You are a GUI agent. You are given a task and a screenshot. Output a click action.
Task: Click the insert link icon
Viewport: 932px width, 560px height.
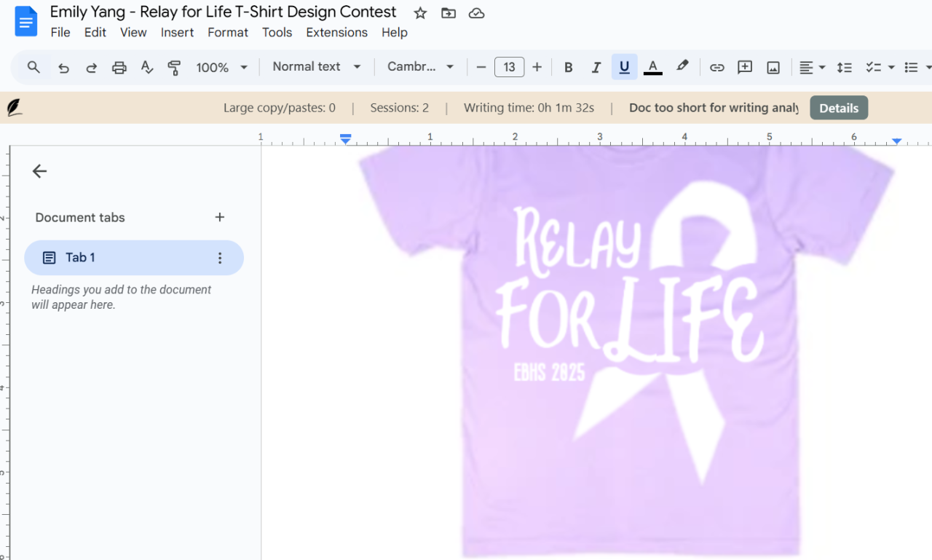point(717,68)
